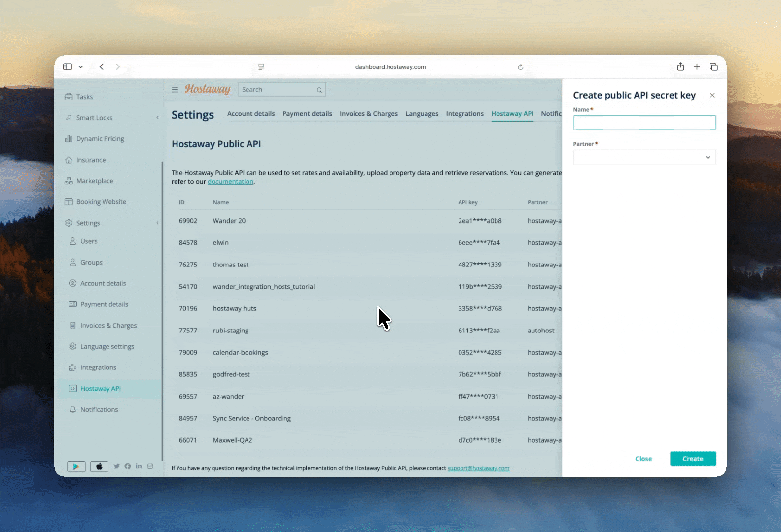This screenshot has width=781, height=532.
Task: Open the Partner dropdown
Action: click(644, 157)
